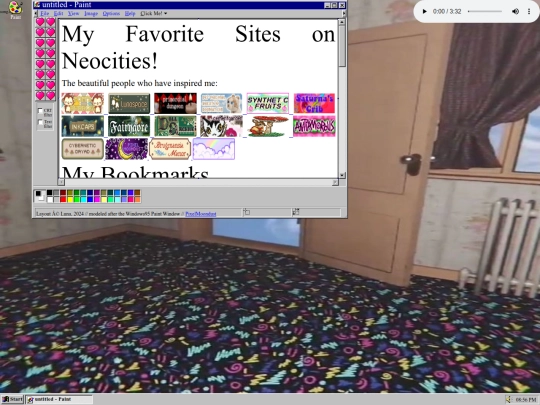Click the My Favorite Sites on Neocities heading

[x=198, y=47]
